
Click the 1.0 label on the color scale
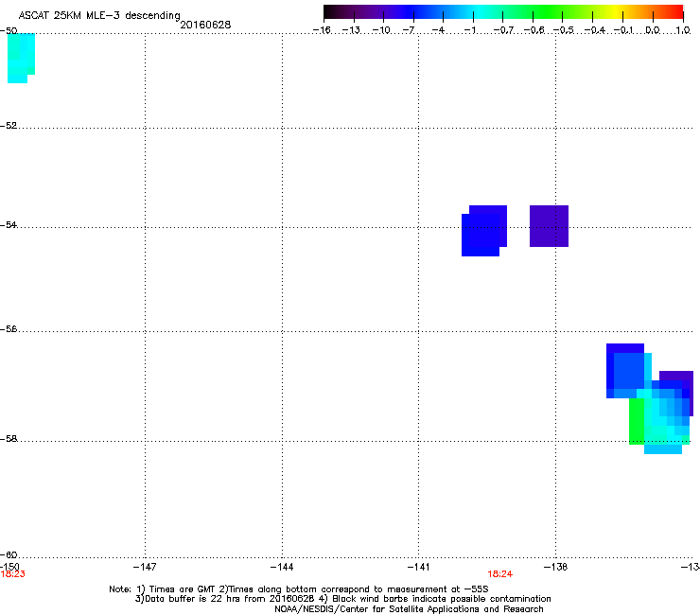pos(683,30)
